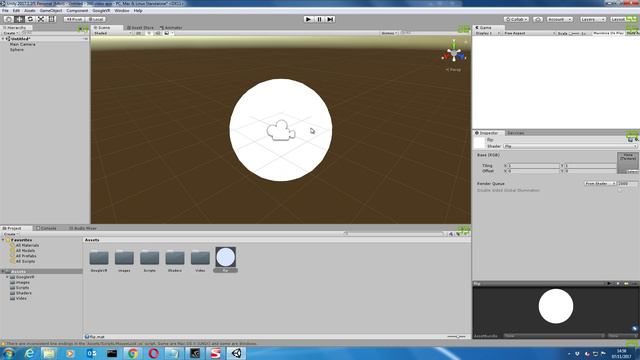This screenshot has height=360, width=640.
Task: Open Project Create dropdown
Action: tap(10, 234)
